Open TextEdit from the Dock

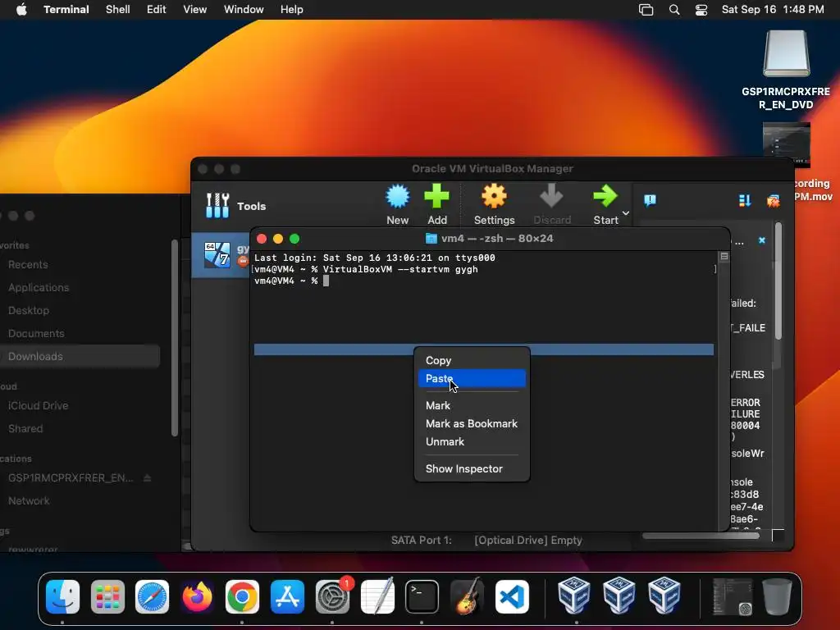pos(377,596)
